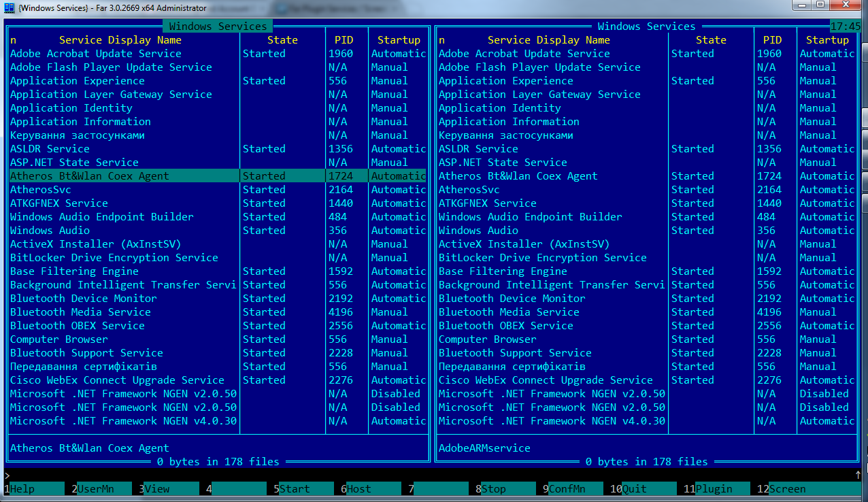Open the UserMn function key item
868x502 pixels.
click(100, 488)
